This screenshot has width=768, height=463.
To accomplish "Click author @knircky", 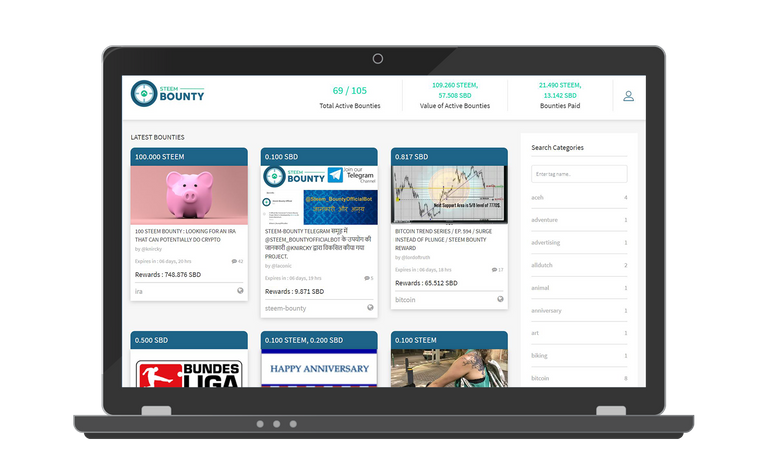I will pos(152,249).
